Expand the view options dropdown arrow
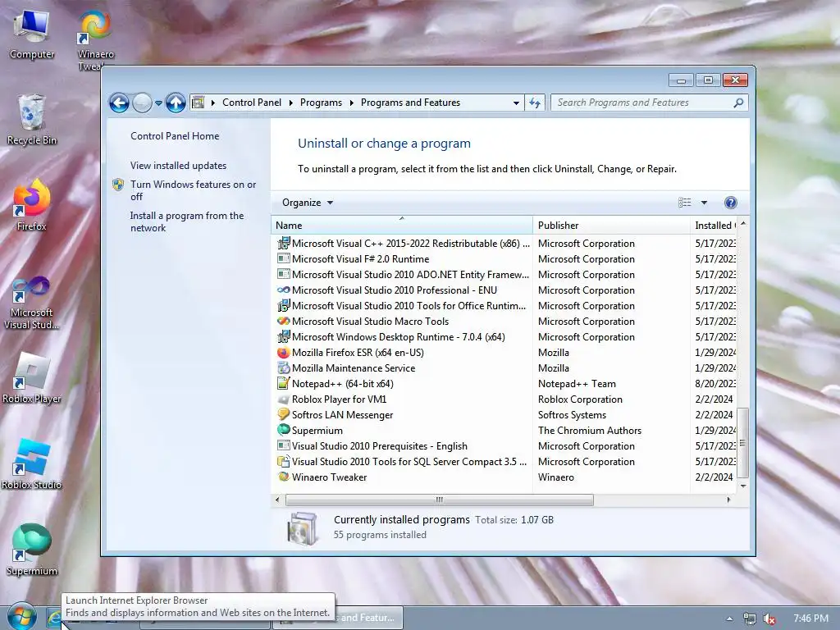840x630 pixels. pos(704,203)
